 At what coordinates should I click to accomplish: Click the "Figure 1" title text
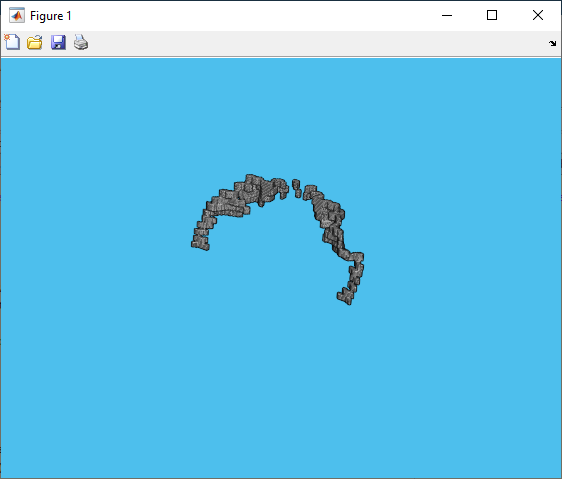(x=51, y=16)
